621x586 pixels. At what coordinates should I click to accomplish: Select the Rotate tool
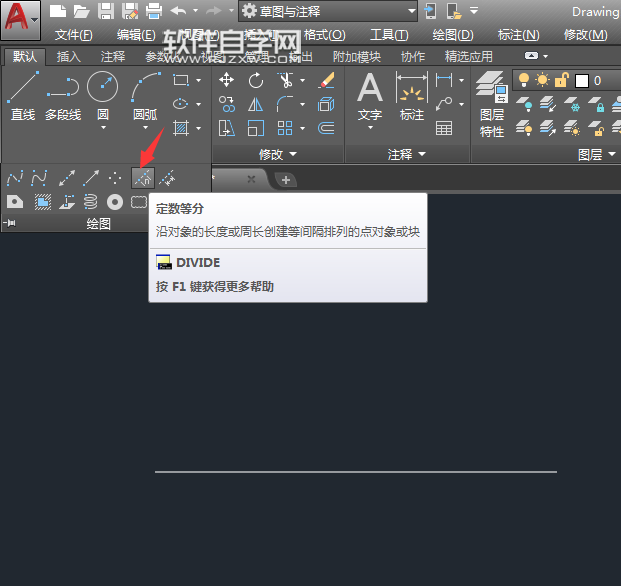pyautogui.click(x=256, y=80)
